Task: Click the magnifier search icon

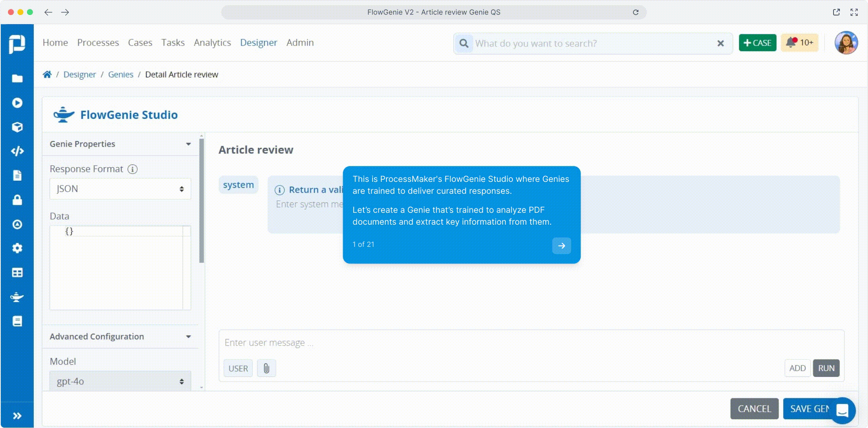Action: point(464,43)
